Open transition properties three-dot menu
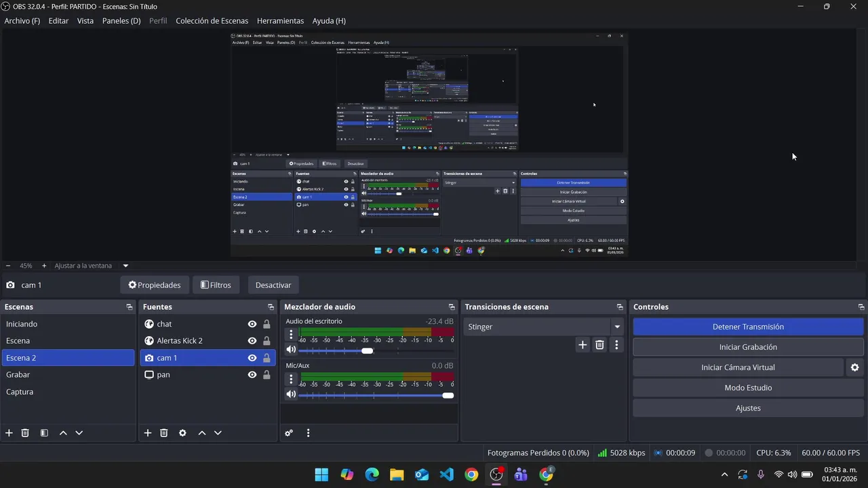Screen dimensions: 868x488 (616, 345)
